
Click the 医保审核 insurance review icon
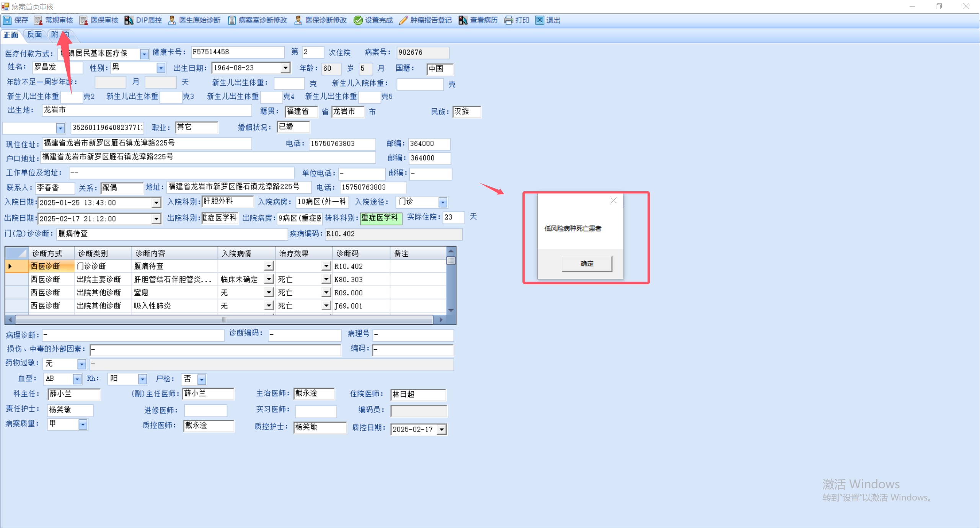pos(83,20)
